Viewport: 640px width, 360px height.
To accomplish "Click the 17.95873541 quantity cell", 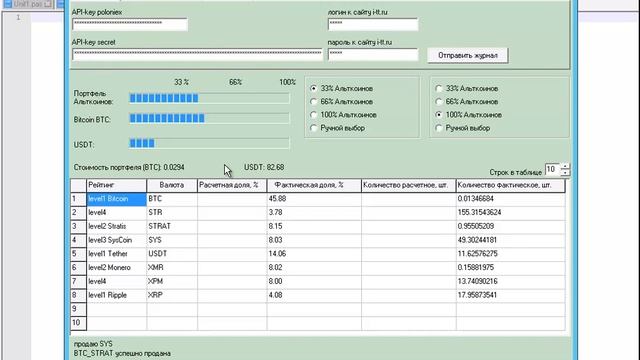I will 511,295.
